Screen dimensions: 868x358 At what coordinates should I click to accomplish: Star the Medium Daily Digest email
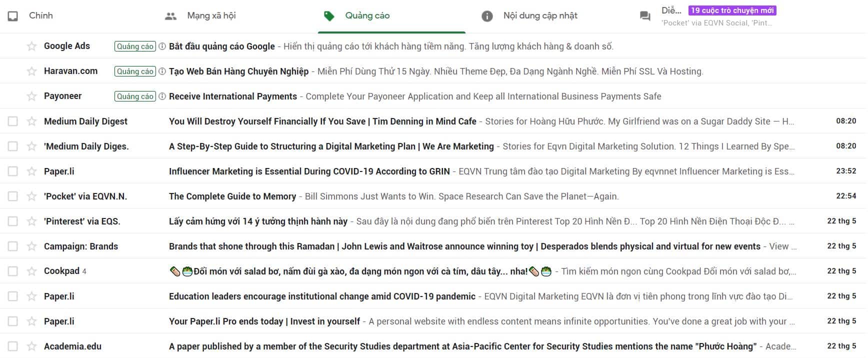pos(31,121)
